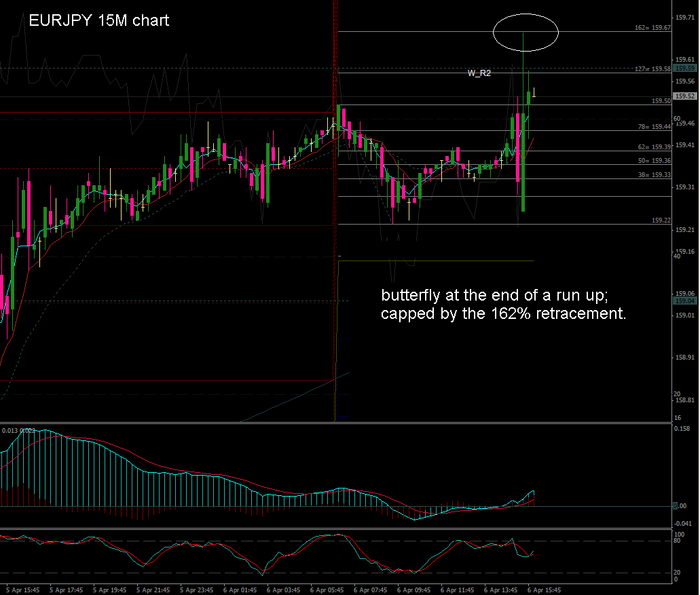Click the '162= 159.67' Fibonacci label

point(652,28)
